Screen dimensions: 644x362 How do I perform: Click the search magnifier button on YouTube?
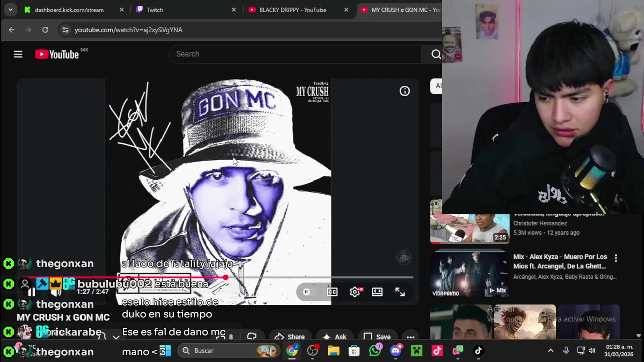pos(436,54)
